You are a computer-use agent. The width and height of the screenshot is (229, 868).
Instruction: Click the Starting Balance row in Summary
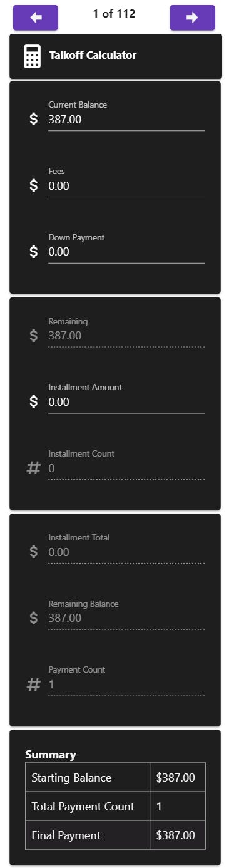pyautogui.click(x=115, y=777)
